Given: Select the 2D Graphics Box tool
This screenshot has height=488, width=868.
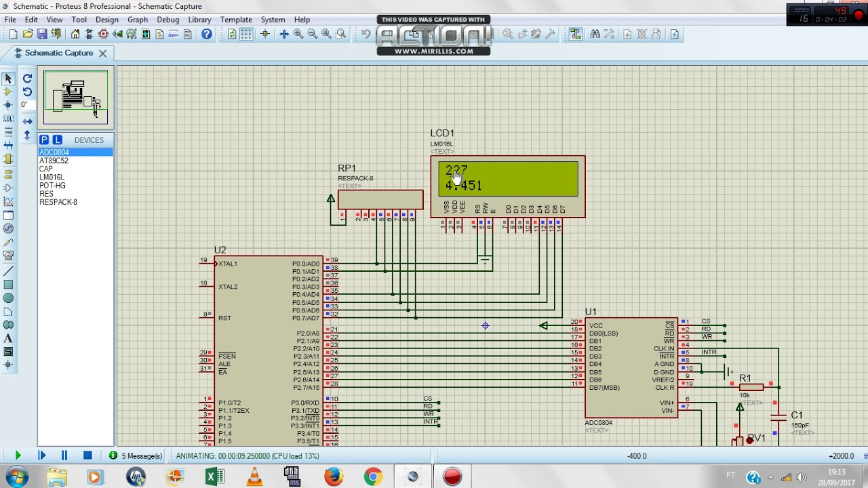Looking at the screenshot, I should tap(8, 285).
